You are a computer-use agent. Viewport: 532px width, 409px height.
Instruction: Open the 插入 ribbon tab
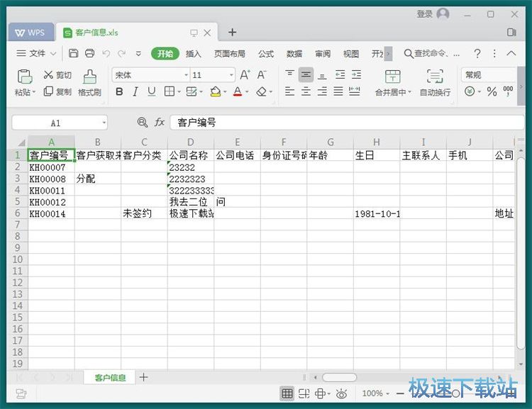coord(194,54)
